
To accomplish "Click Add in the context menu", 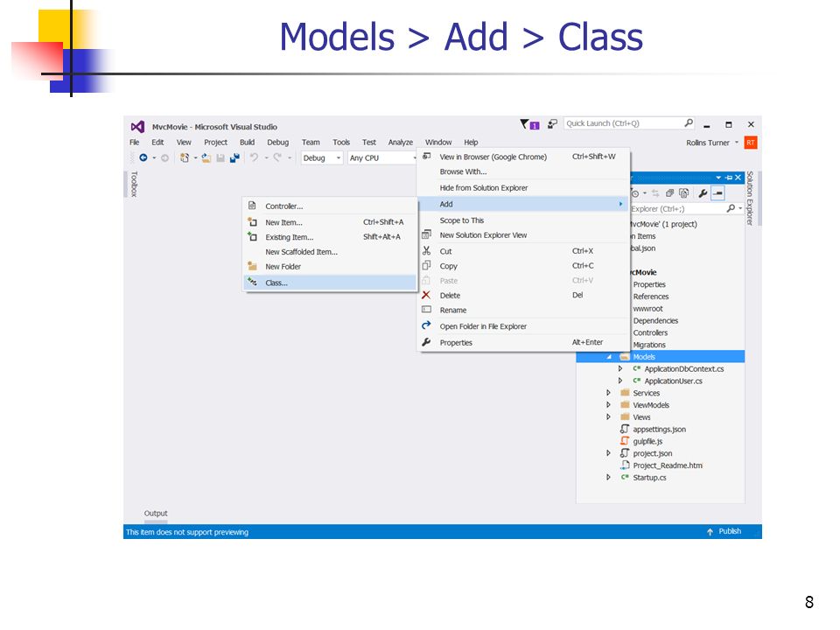I will click(523, 204).
